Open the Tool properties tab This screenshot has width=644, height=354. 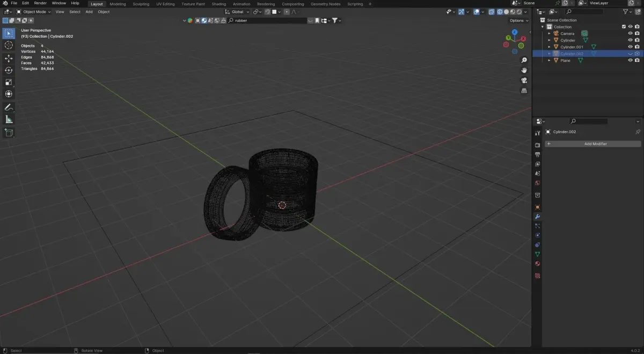coord(537,133)
